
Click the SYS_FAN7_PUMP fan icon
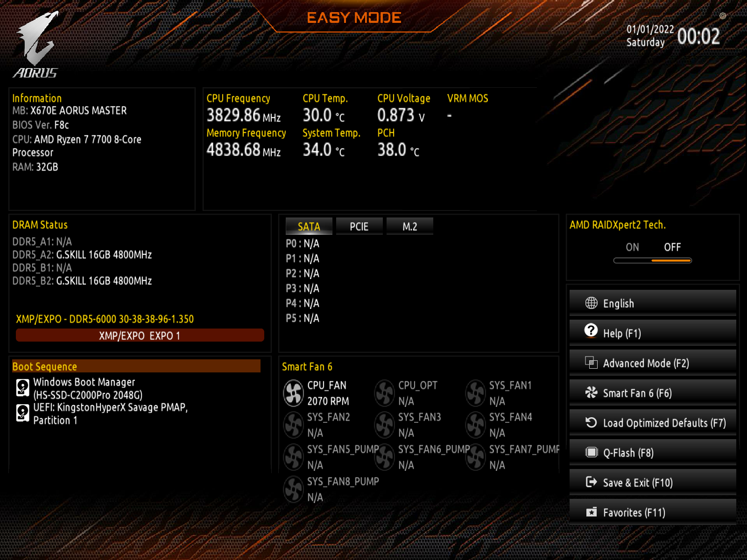pyautogui.click(x=476, y=457)
